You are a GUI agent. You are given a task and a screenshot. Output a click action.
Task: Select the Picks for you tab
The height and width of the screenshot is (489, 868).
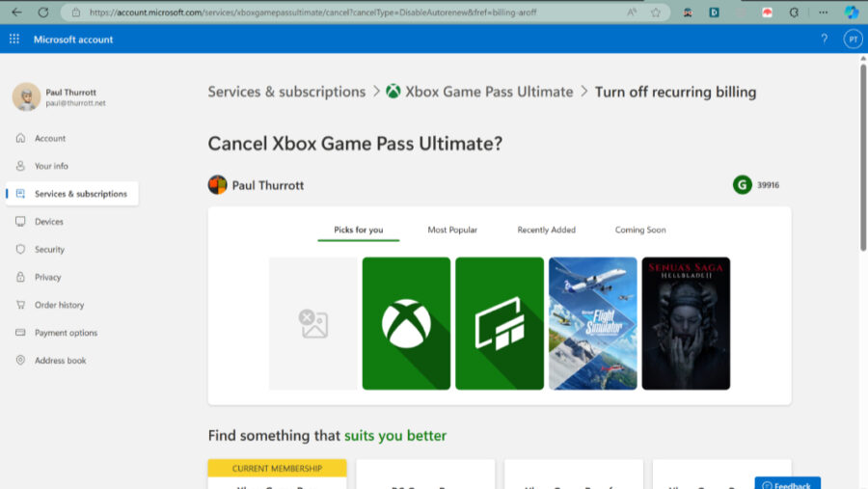point(359,230)
